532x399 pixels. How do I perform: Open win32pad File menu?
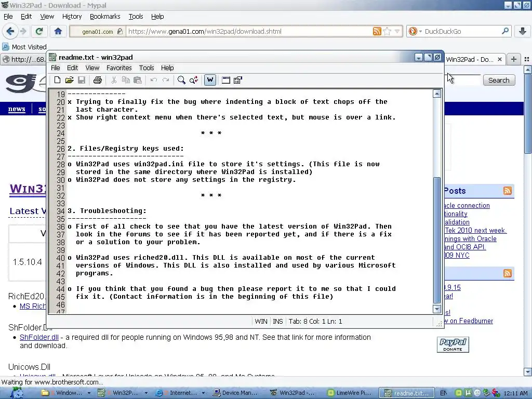click(55, 68)
